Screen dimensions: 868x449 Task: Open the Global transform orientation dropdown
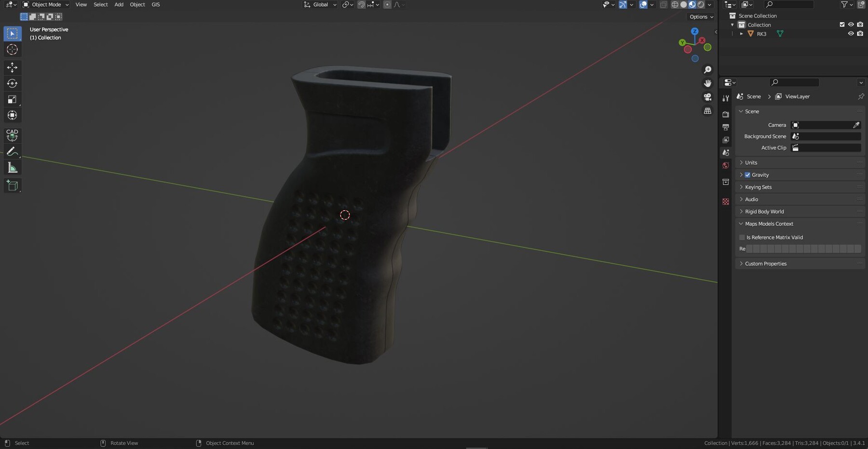319,4
